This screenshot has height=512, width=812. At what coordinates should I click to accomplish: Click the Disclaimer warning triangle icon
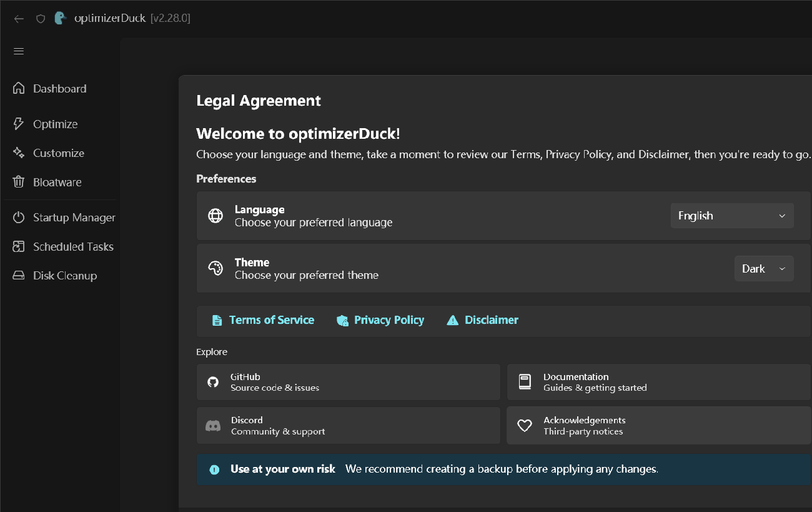pyautogui.click(x=453, y=320)
